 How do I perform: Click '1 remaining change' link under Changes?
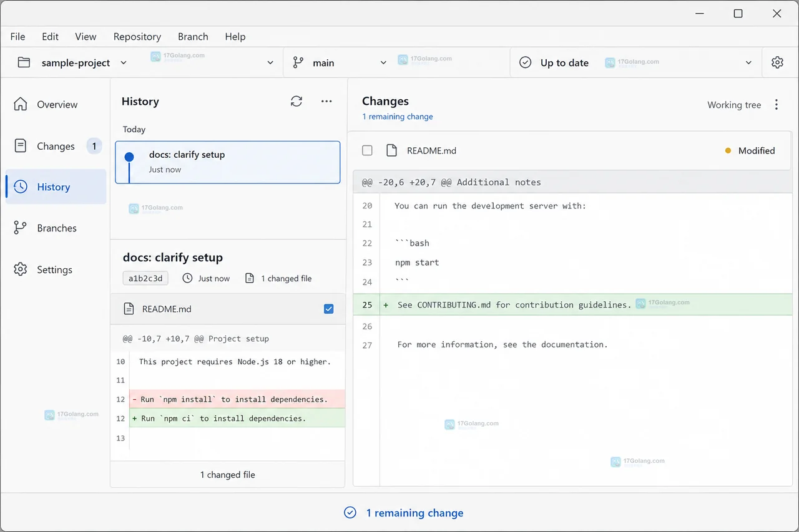click(x=398, y=117)
